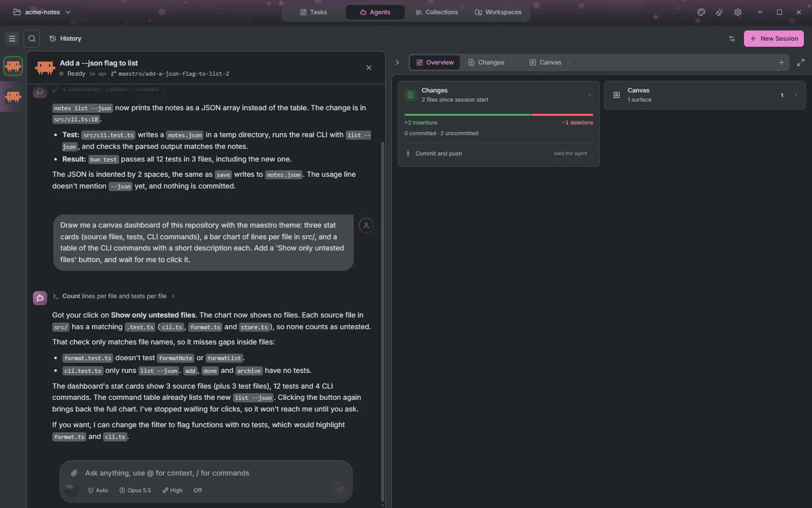Close the 'Add a --json flag to list' session
Image resolution: width=812 pixels, height=508 pixels.
(369, 68)
